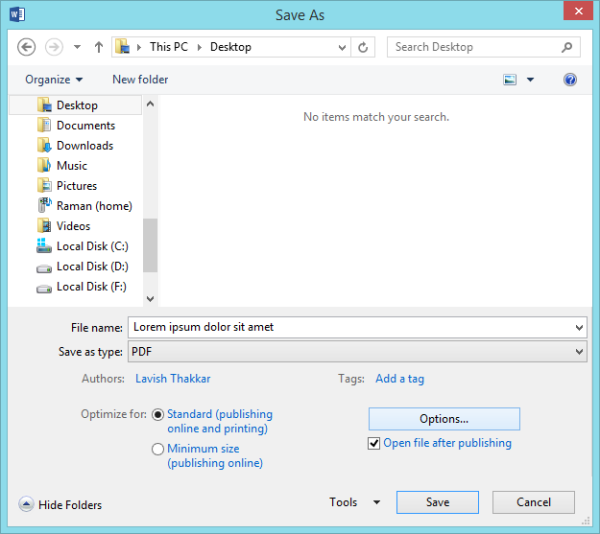
Task: Click the sidebar scroll up arrow
Action: (x=150, y=104)
